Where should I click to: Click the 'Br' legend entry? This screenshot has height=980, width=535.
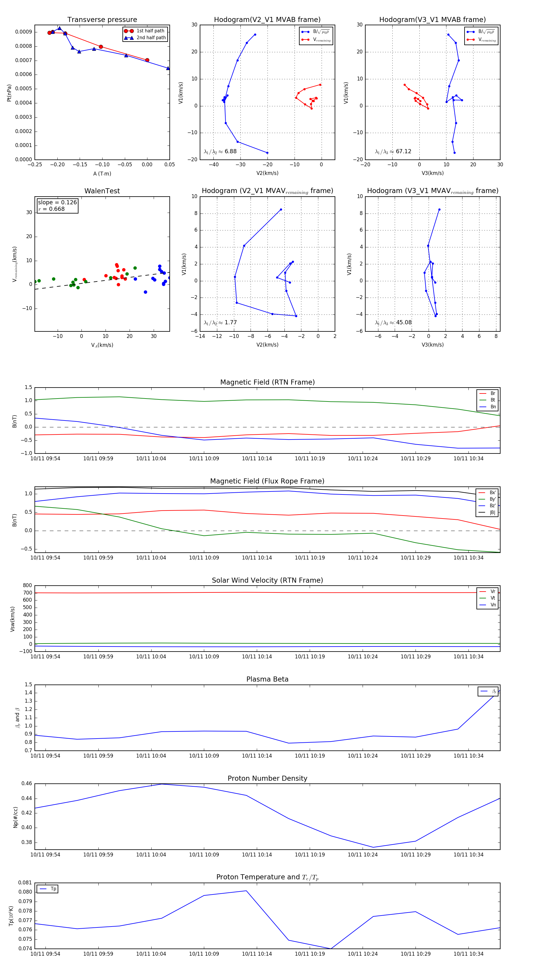click(x=487, y=393)
